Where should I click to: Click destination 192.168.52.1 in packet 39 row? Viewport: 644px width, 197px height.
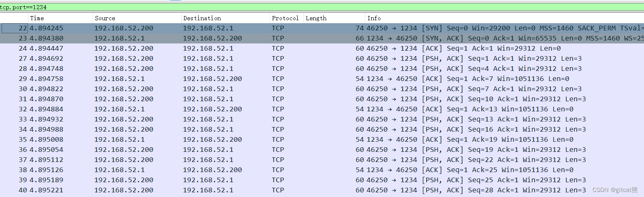[208, 180]
